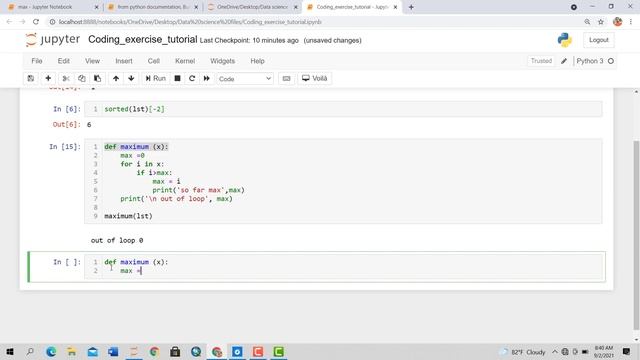Open a new browser tab
Viewport: 640px width, 360px height.
click(x=411, y=7)
